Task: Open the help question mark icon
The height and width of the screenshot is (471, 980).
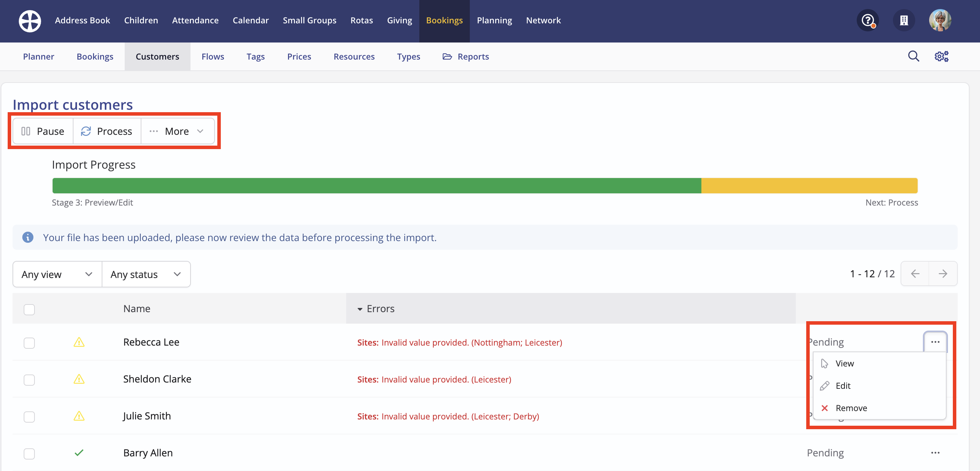Action: pos(868,20)
